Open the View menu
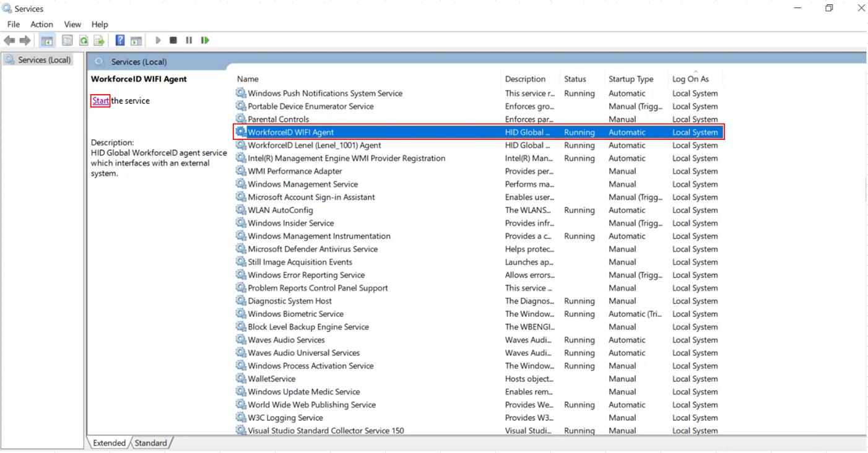Screen dimensions: 868x453 pyautogui.click(x=72, y=24)
